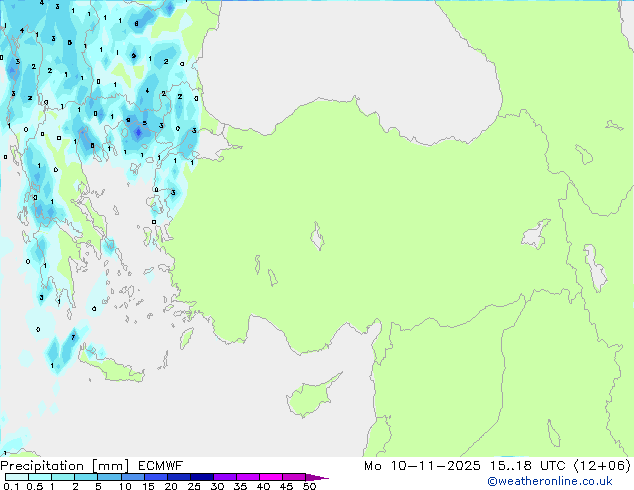The image size is (634, 490).
Task: Pick the 35–40 mm legend swatch
Action: (248, 477)
